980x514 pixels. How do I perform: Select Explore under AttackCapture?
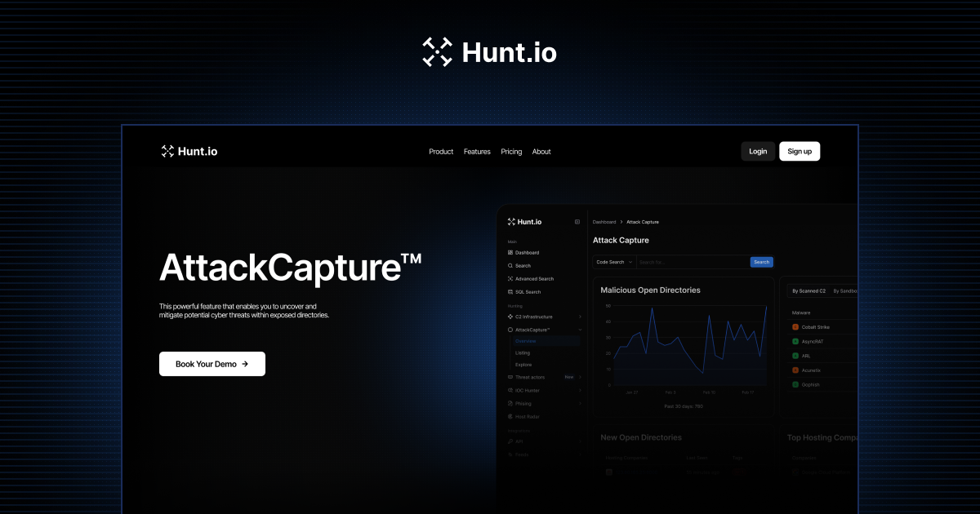(x=523, y=365)
